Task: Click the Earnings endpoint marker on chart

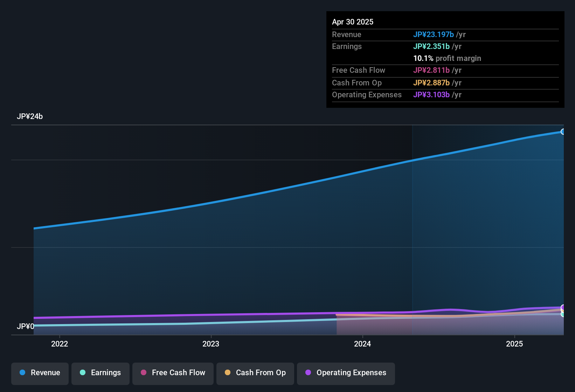Action: (563, 314)
